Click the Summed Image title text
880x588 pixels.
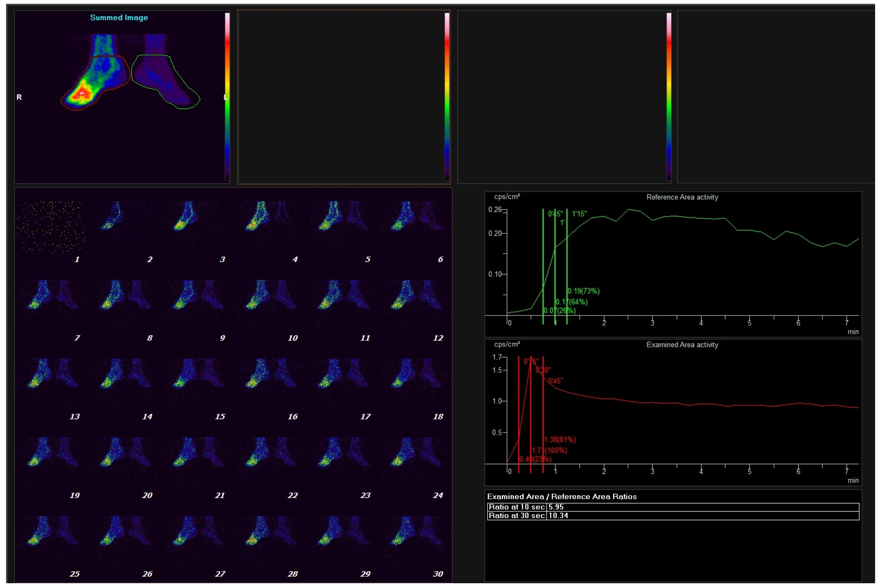coord(119,18)
